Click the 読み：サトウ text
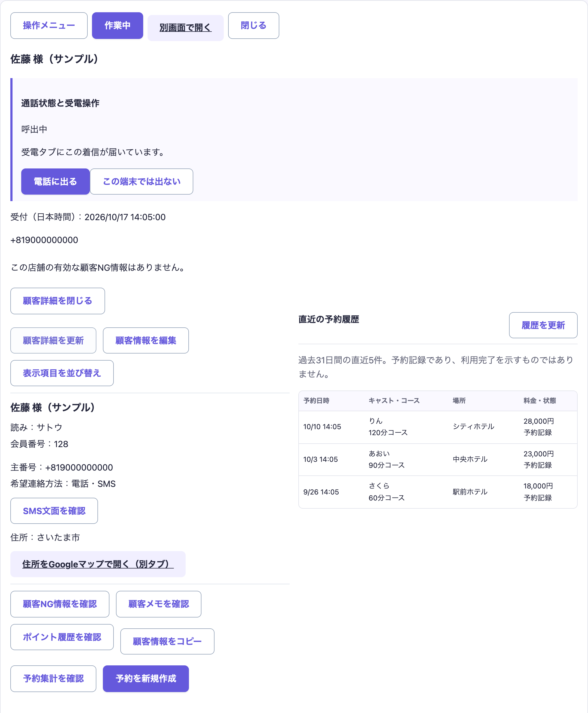Viewport: 588px width, 713px height. pos(36,428)
